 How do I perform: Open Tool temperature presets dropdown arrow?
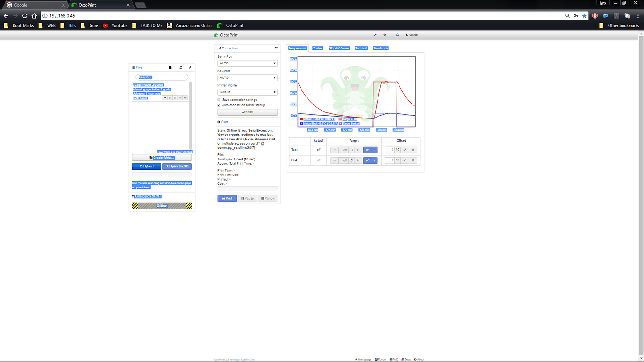pyautogui.click(x=374, y=150)
